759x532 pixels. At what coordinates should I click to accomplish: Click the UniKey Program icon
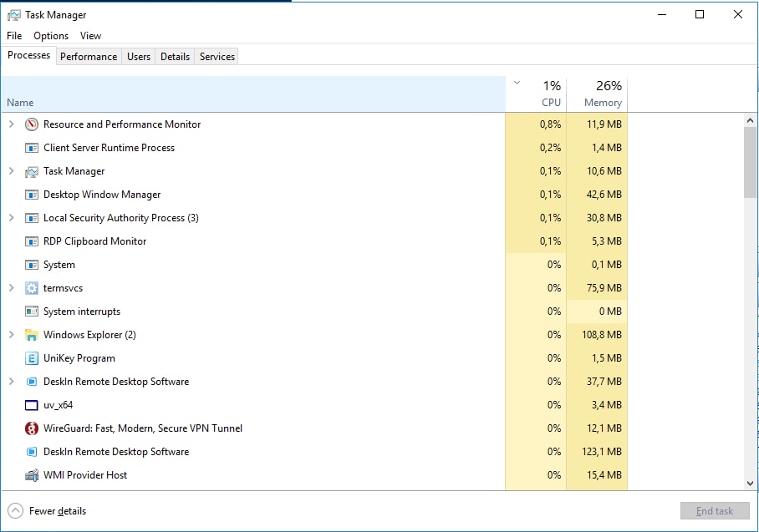point(31,357)
